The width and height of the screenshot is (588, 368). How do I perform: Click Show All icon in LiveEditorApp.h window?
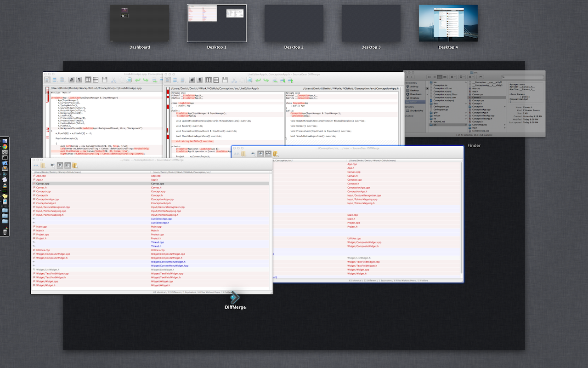click(168, 80)
